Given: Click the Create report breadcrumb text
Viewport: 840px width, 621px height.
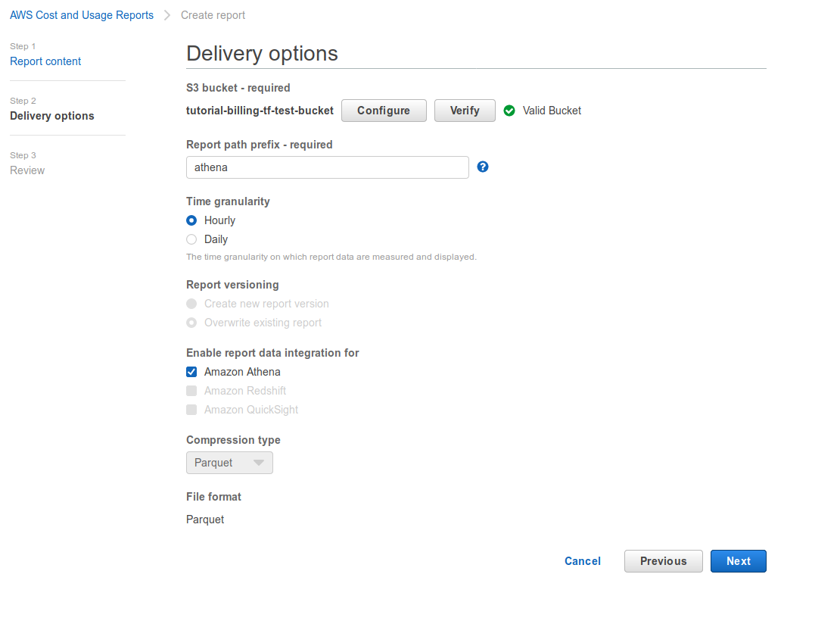Looking at the screenshot, I should click(x=213, y=15).
